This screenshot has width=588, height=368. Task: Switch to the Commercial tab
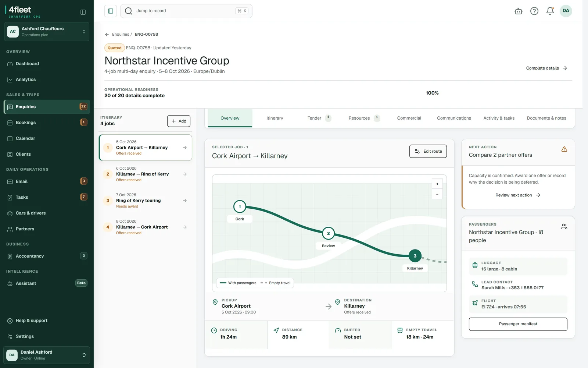pyautogui.click(x=409, y=118)
